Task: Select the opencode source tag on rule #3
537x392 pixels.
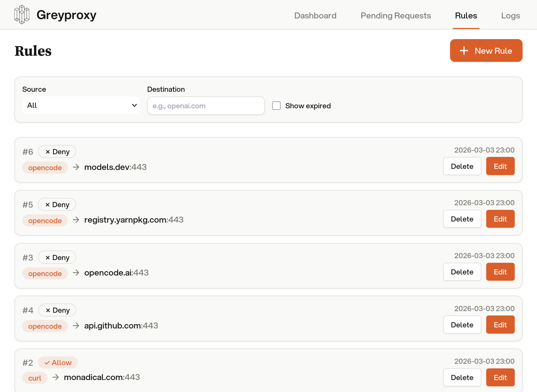Action: (45, 273)
